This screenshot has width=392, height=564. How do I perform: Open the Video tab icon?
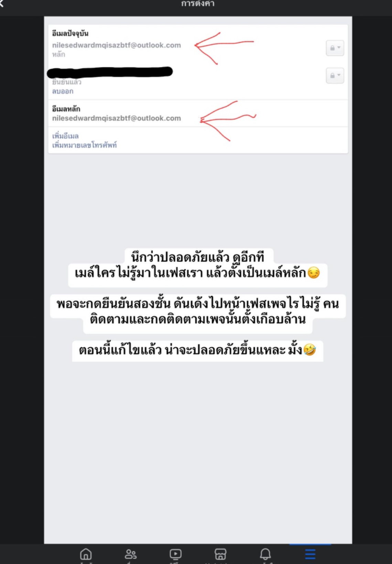[x=176, y=554]
